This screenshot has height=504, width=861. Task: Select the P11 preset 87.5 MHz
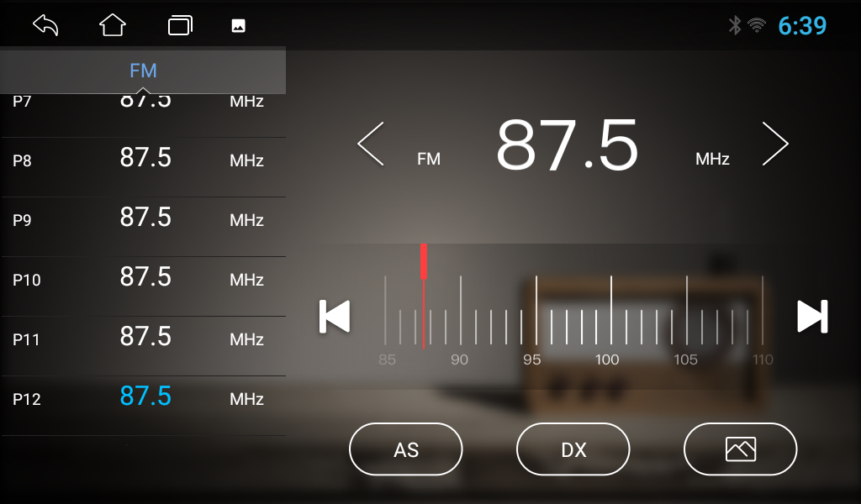[x=143, y=346]
